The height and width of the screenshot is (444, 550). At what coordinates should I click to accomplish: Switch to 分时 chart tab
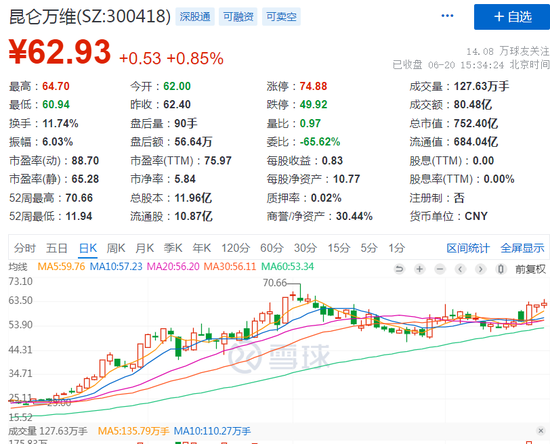[x=25, y=248]
